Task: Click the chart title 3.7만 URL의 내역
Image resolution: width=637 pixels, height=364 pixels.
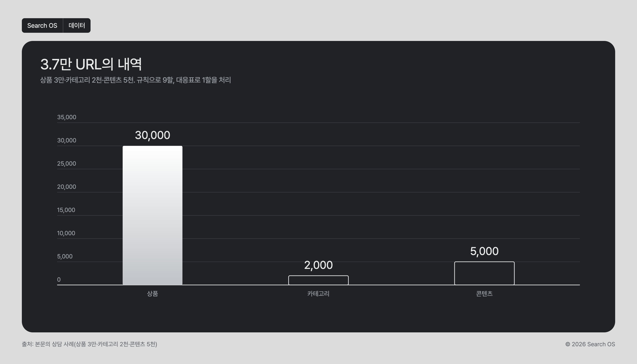Action: [x=91, y=64]
